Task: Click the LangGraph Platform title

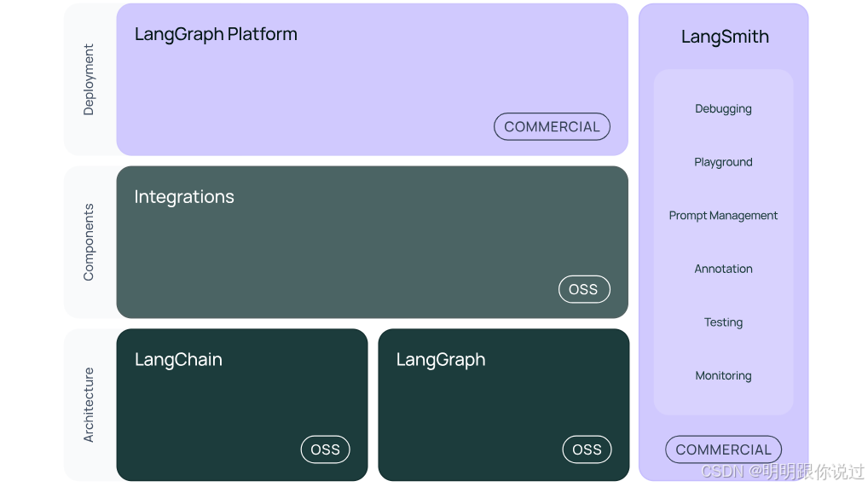Action: tap(216, 35)
